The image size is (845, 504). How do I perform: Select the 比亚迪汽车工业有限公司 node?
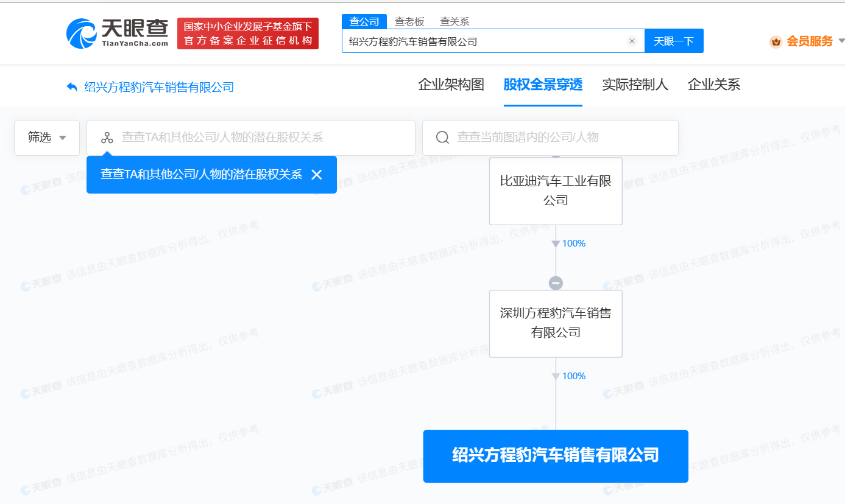(556, 191)
